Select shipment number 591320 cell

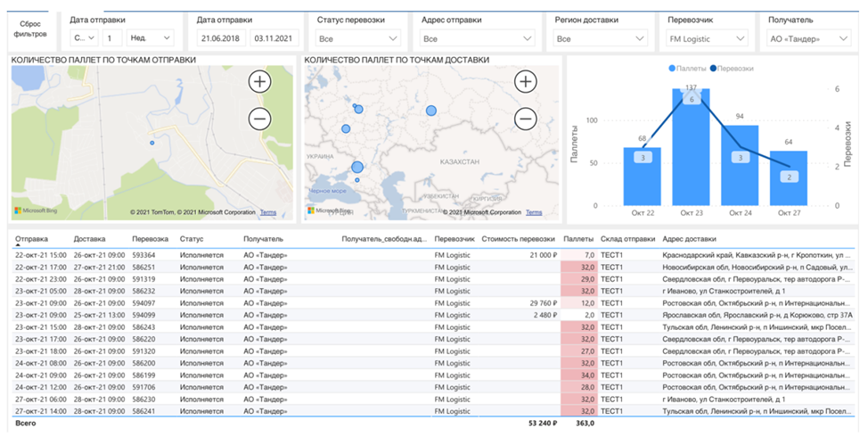pos(144,351)
